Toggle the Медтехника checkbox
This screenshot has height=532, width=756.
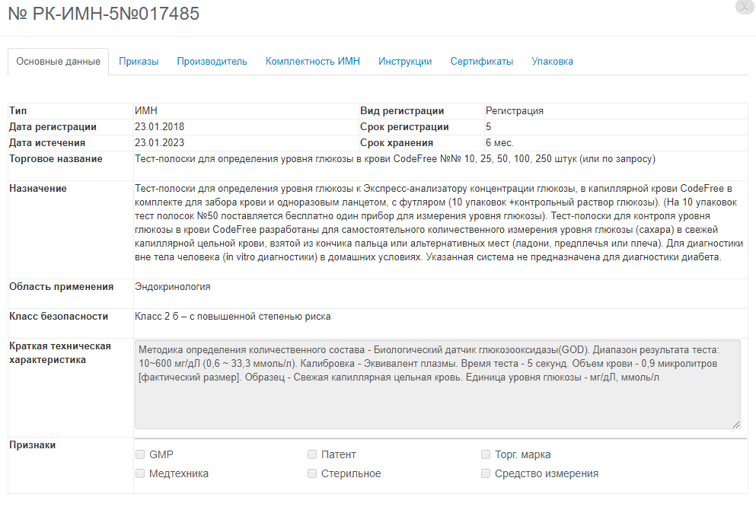pos(140,473)
